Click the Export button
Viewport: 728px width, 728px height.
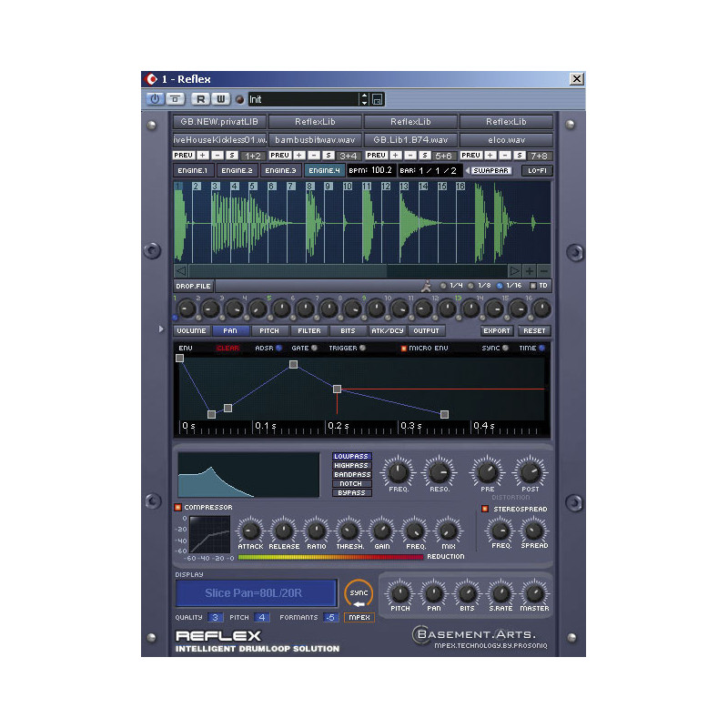pos(497,331)
